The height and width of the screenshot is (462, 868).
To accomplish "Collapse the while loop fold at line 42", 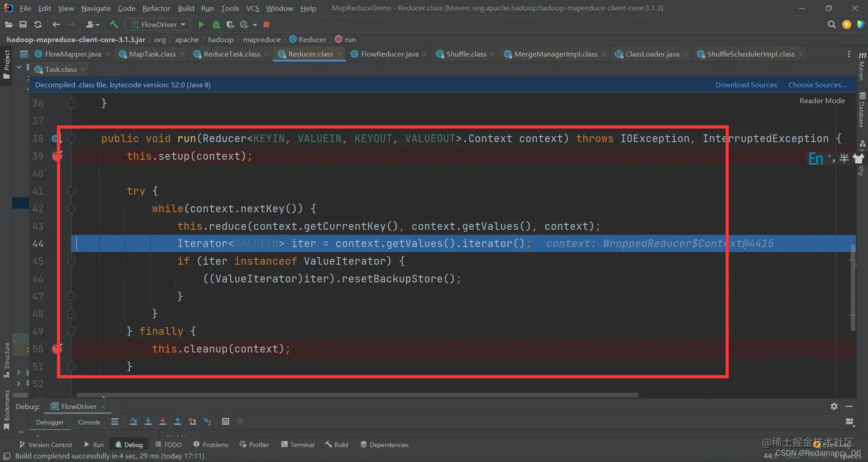I will [x=72, y=209].
